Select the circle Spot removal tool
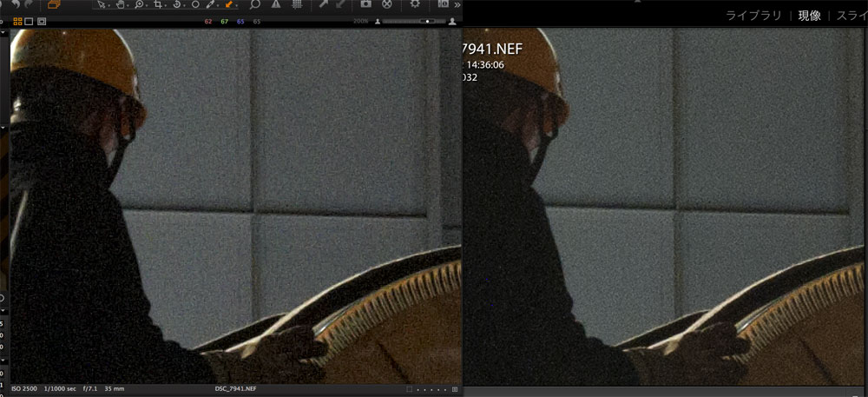The height and width of the screenshot is (397, 868). (195, 4)
